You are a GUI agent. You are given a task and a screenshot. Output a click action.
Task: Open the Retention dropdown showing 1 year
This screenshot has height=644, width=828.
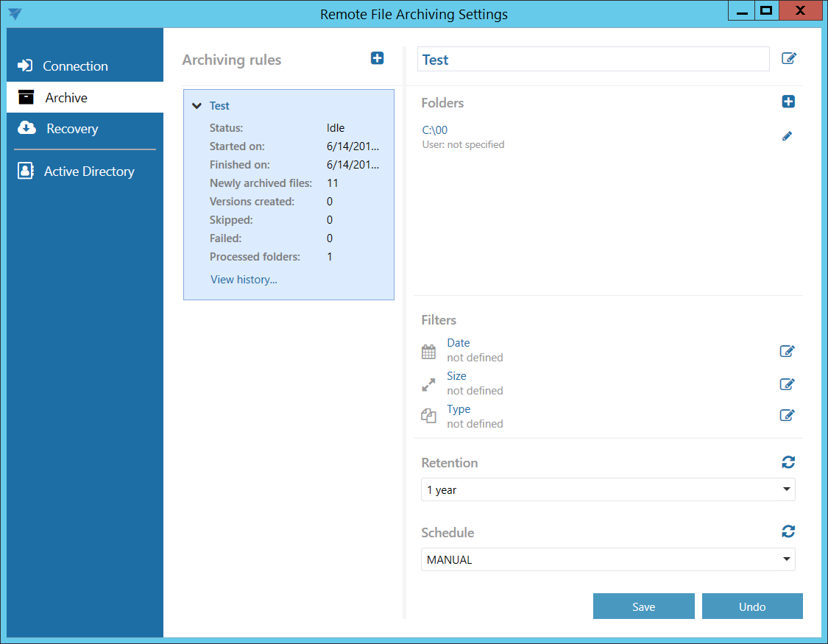pos(607,489)
